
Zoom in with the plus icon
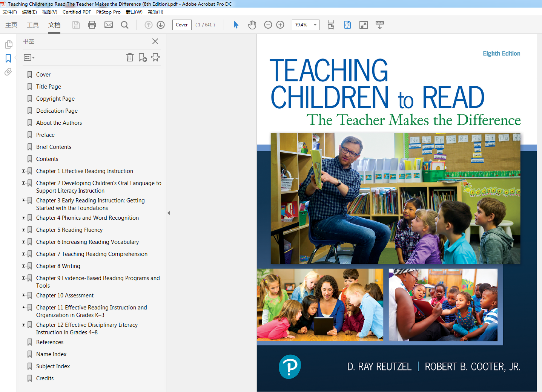(280, 25)
